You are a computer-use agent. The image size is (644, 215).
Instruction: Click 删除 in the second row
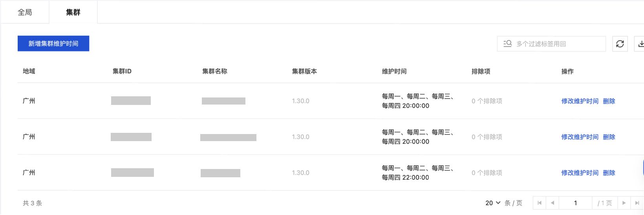[609, 137]
